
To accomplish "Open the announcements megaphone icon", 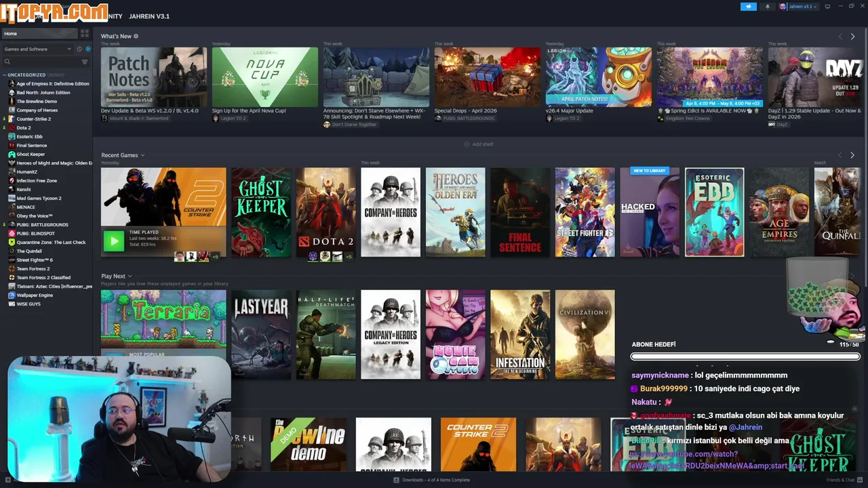I will pos(749,7).
